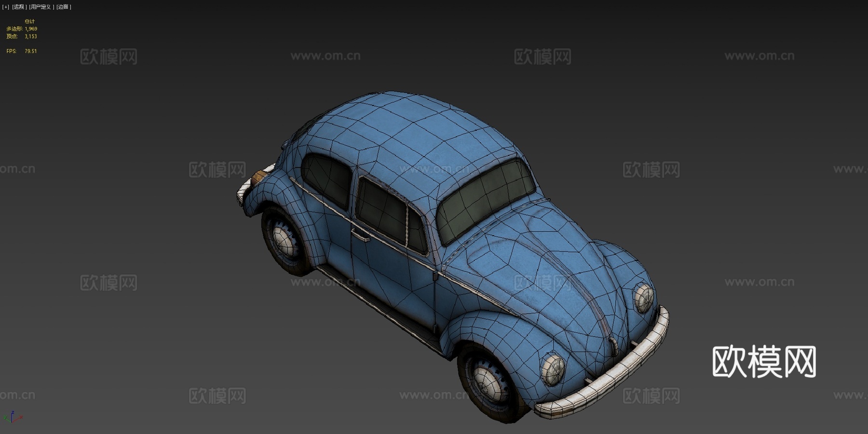Click the 总计 statistics header
The width and height of the screenshot is (868, 434).
[29, 22]
